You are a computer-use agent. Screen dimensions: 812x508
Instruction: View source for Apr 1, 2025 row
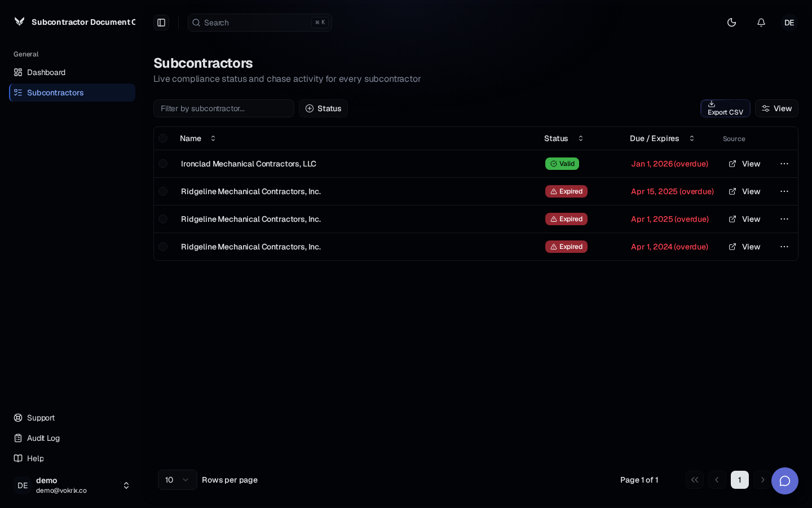744,219
